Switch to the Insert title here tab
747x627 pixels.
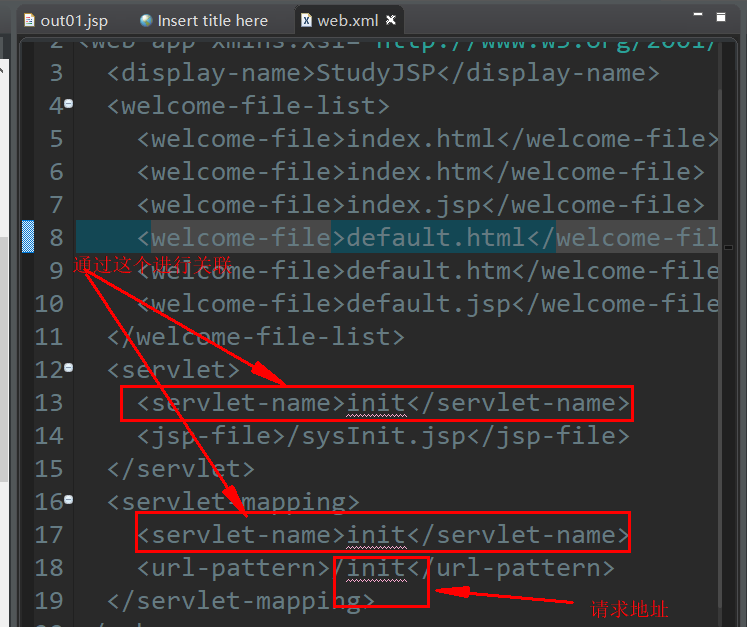coord(204,20)
